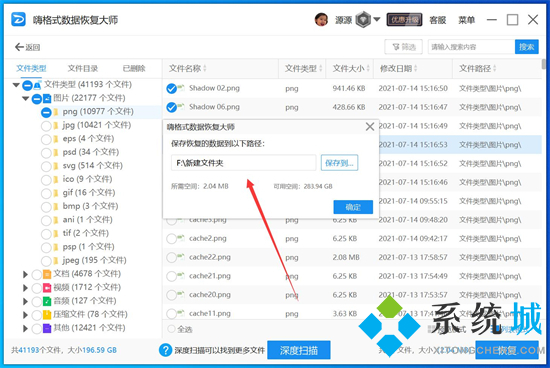
Task: Expand the 压缩文件 tree node
Action: point(25,315)
